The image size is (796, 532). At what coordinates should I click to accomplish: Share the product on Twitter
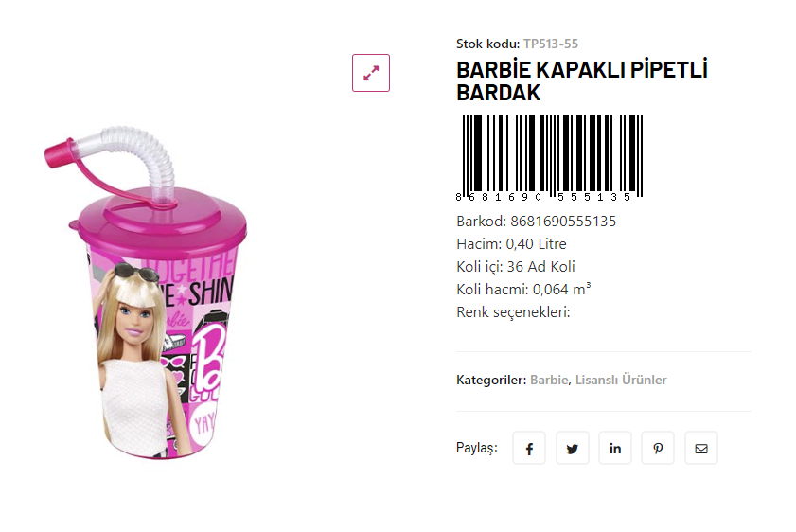(x=572, y=449)
